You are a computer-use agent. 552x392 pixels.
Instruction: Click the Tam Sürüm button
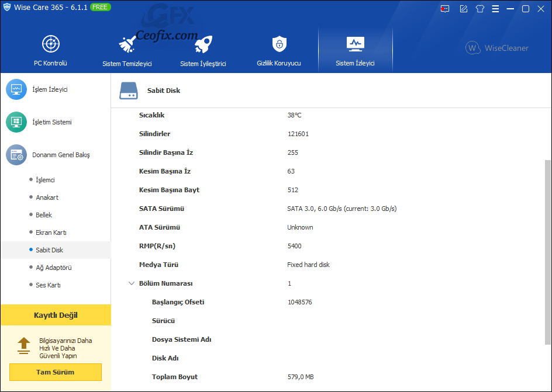point(56,372)
